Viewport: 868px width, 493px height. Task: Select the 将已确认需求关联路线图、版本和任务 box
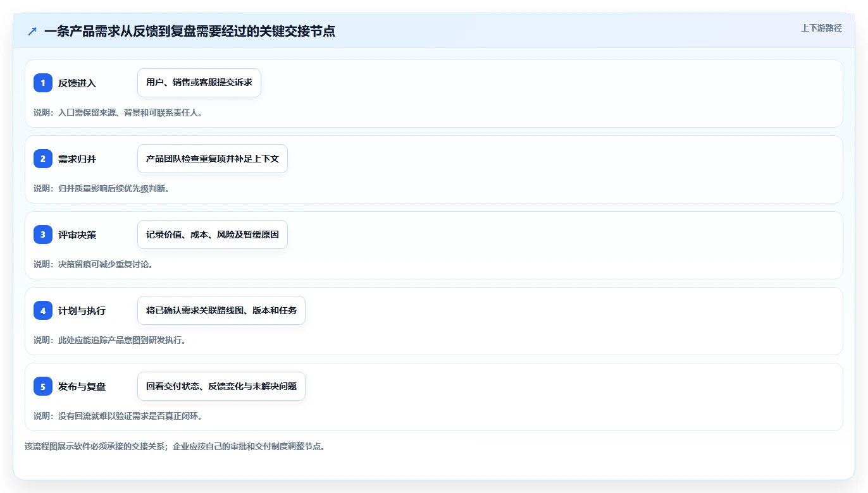[x=221, y=310]
